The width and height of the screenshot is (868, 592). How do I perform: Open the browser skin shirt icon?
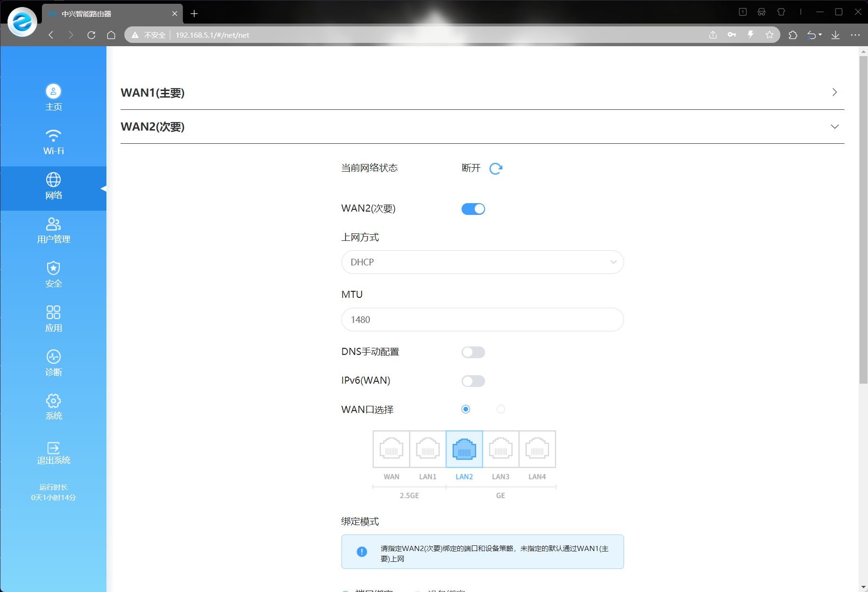(x=781, y=12)
